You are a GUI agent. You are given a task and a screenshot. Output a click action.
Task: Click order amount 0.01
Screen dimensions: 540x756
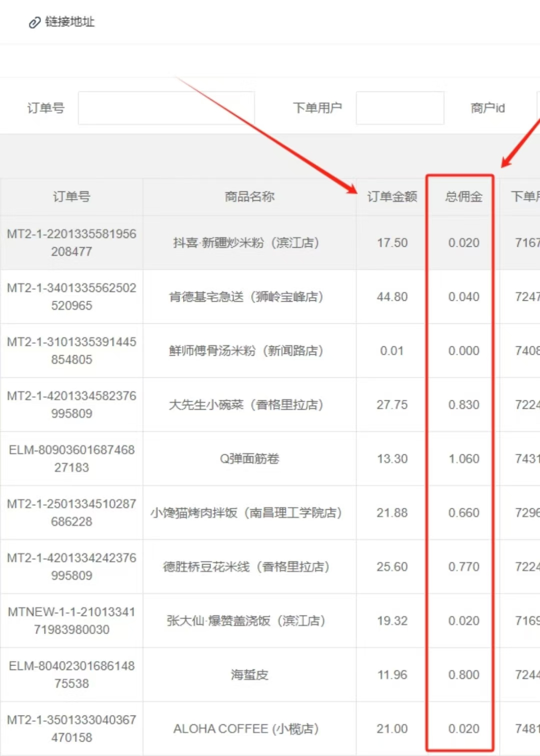coord(392,351)
